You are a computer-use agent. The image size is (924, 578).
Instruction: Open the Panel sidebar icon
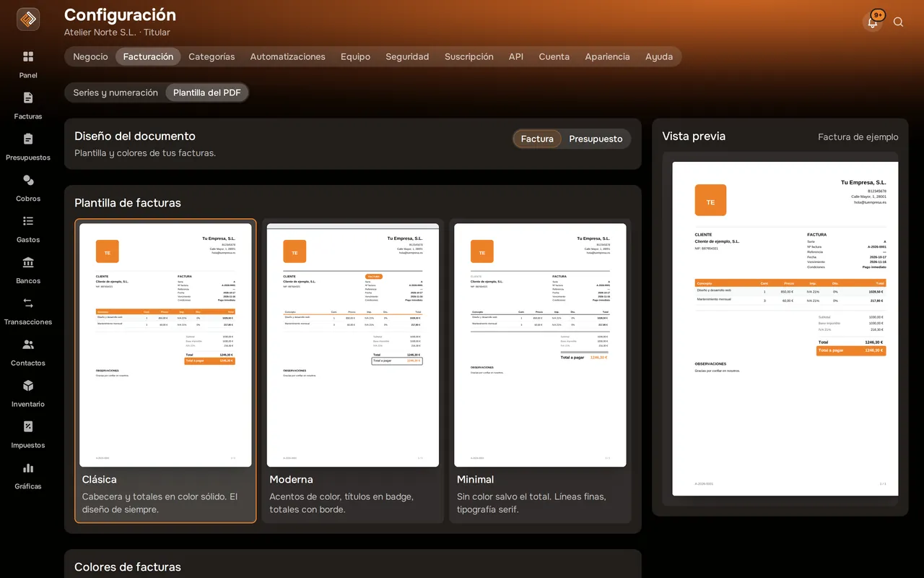[x=28, y=56]
